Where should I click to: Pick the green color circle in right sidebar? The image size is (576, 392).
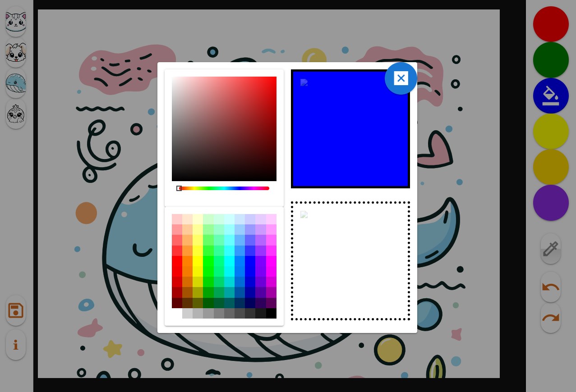[x=551, y=59]
